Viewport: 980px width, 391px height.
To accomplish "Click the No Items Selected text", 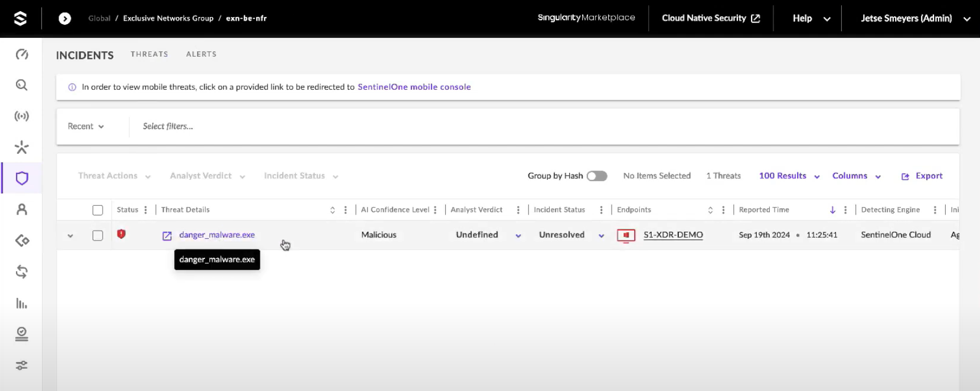I will pos(657,176).
